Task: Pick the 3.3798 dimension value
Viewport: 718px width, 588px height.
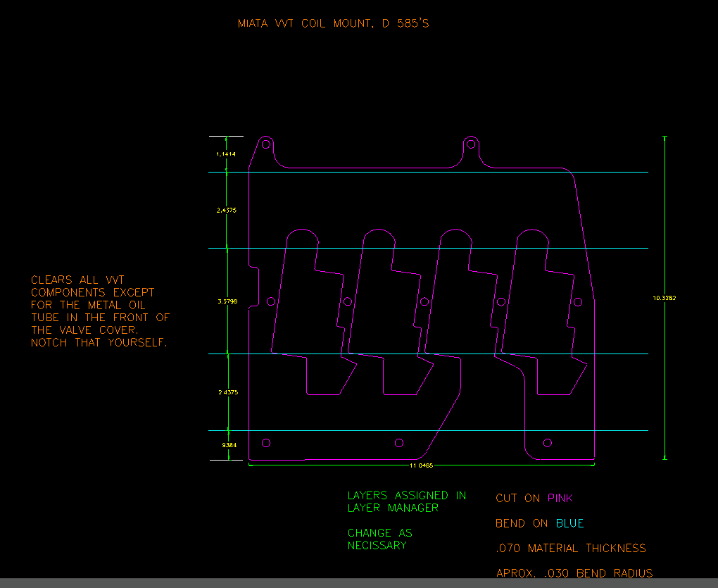Action: pyautogui.click(x=227, y=301)
